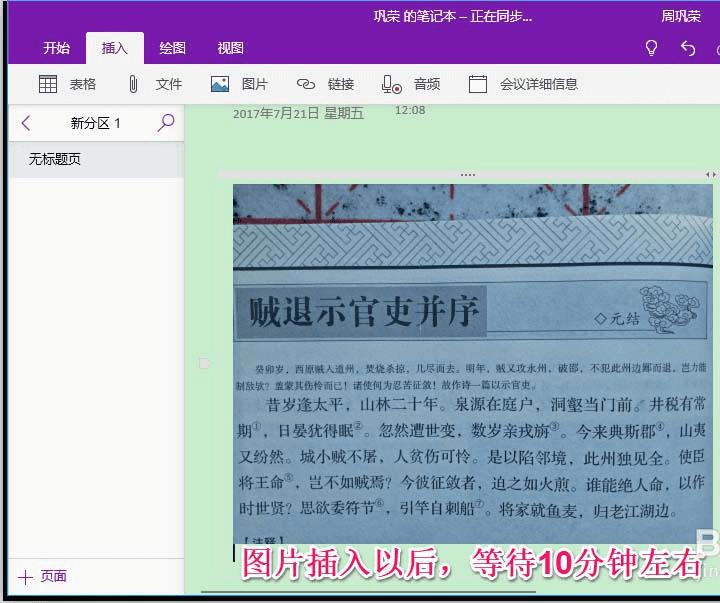
Task: Click the meeting details calendar icon
Action: coord(478,84)
